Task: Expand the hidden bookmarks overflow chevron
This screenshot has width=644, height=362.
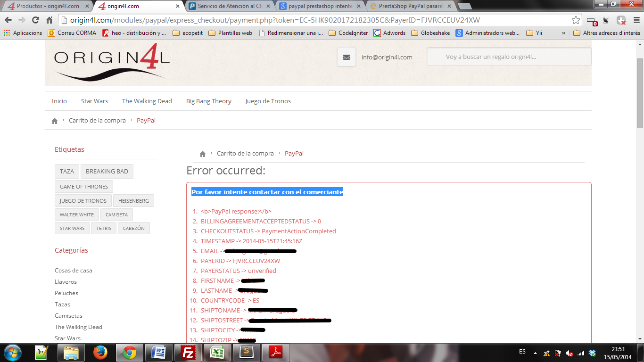Action: pyautogui.click(x=563, y=33)
